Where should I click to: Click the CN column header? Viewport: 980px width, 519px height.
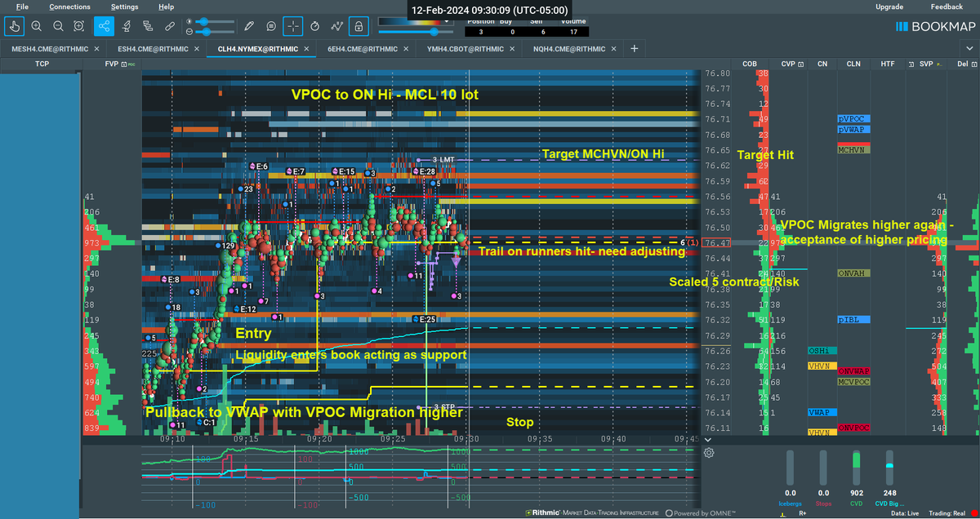[x=822, y=63]
